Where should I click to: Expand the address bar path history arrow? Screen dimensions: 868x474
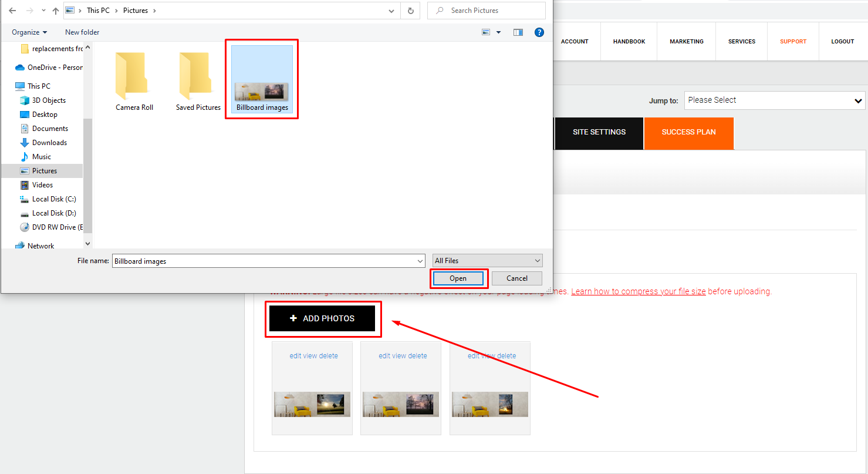click(x=391, y=11)
